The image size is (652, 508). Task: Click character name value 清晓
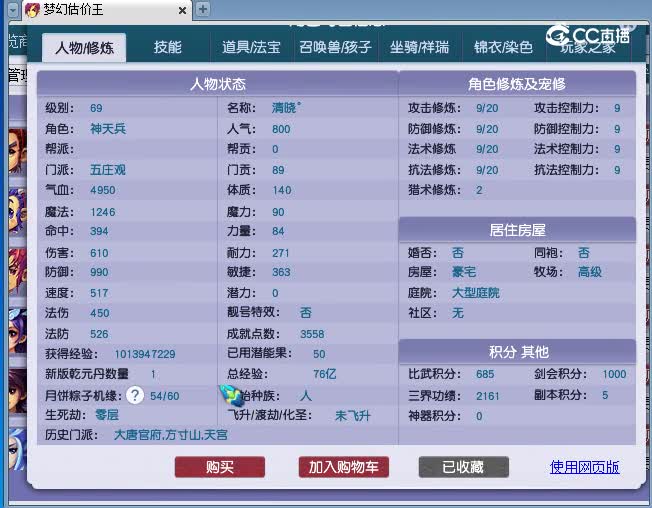(286, 108)
